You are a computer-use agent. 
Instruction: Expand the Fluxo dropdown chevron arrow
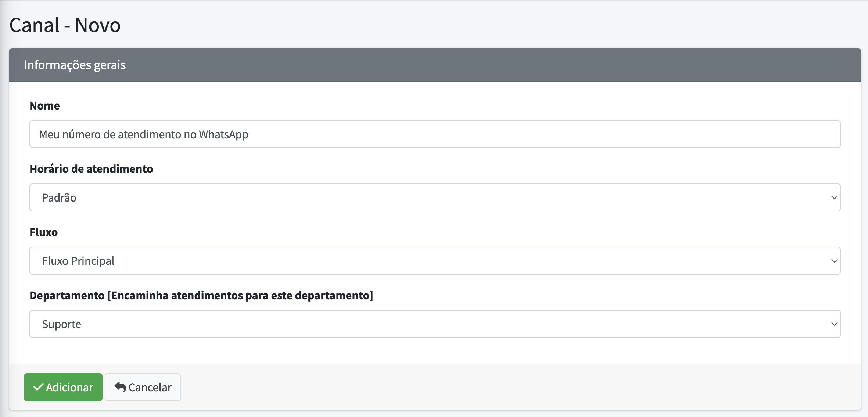coord(834,261)
